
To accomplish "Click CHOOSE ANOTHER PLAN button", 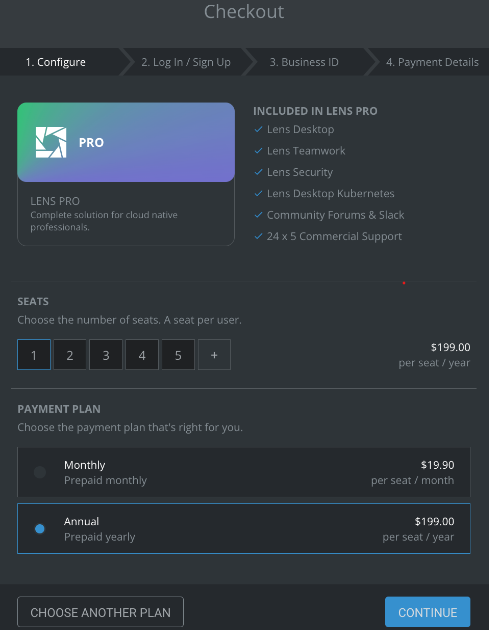I will point(100,612).
